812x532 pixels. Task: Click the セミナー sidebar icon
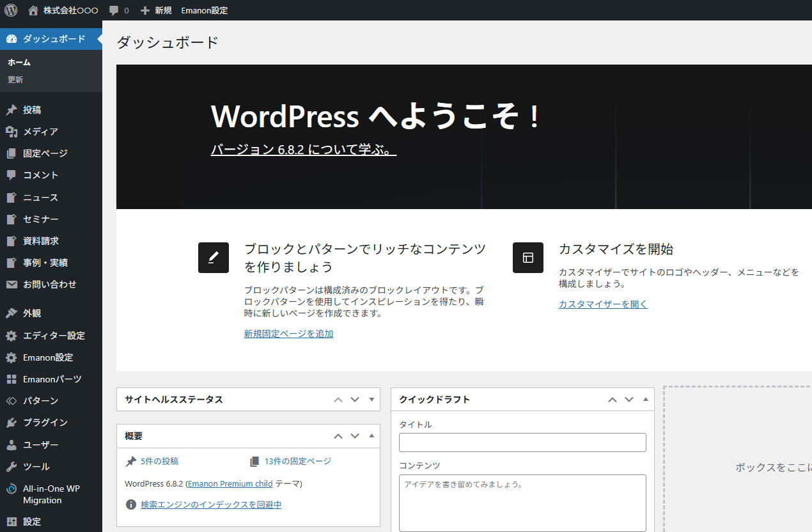pos(12,219)
